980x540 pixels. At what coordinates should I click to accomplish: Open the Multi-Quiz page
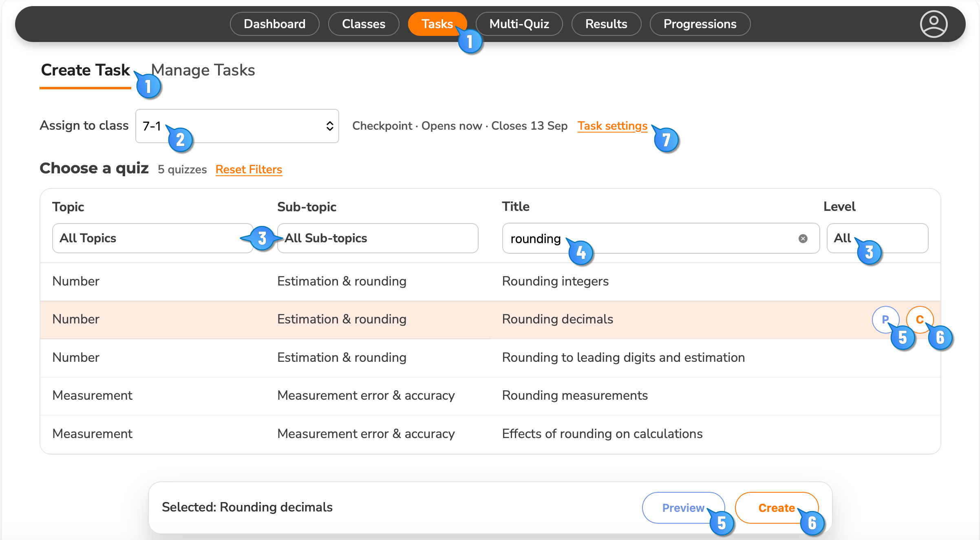[x=519, y=24]
